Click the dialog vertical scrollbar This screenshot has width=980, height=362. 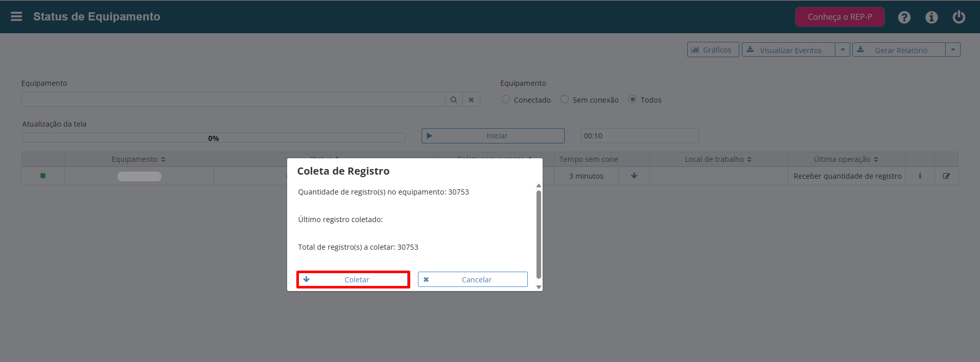coord(539,234)
